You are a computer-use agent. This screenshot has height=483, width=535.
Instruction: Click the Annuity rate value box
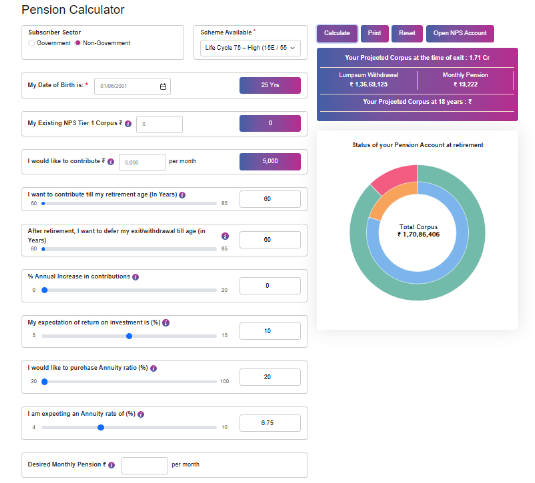point(270,423)
